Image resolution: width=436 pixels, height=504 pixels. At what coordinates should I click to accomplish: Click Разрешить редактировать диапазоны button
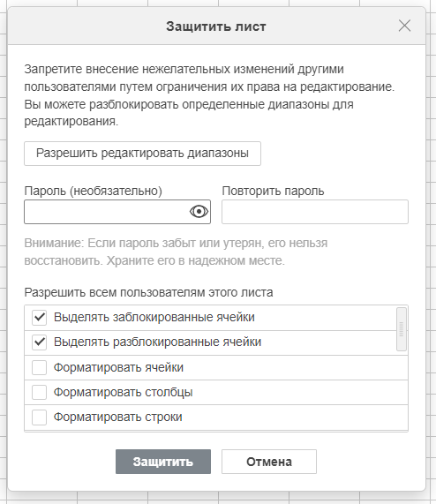point(142,154)
